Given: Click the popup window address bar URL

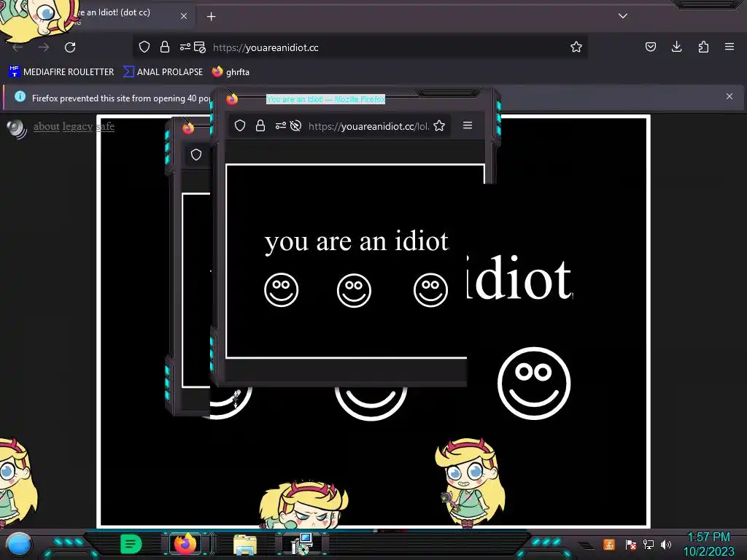Looking at the screenshot, I should point(368,126).
